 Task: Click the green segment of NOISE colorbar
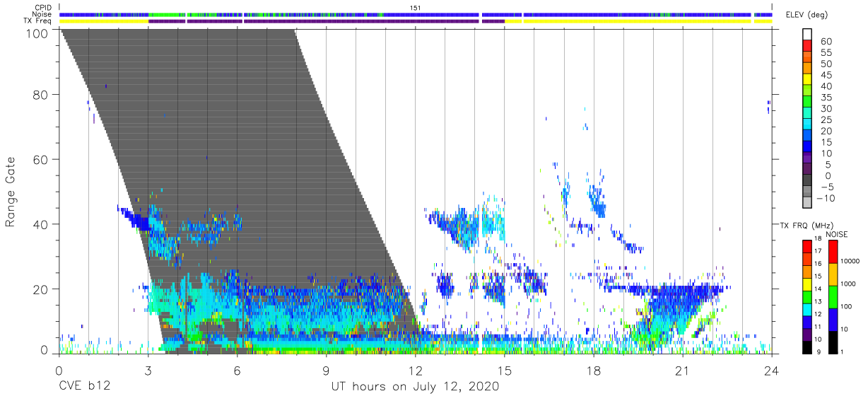pos(832,296)
